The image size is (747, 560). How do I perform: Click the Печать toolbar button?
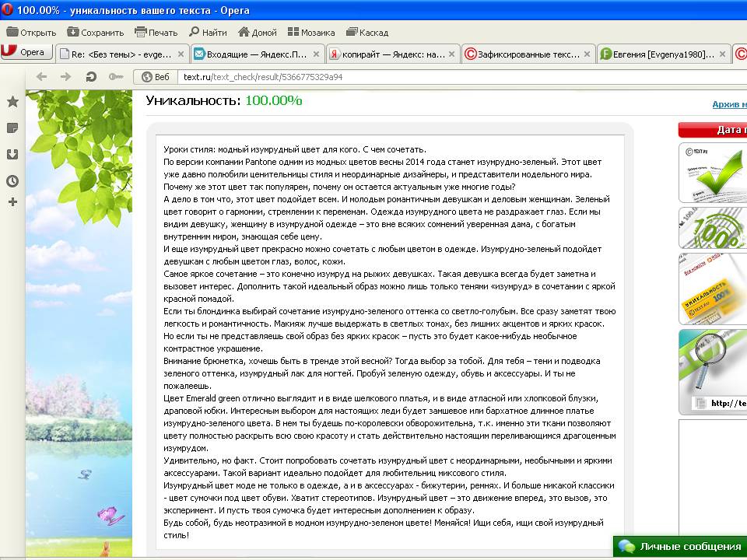156,33
